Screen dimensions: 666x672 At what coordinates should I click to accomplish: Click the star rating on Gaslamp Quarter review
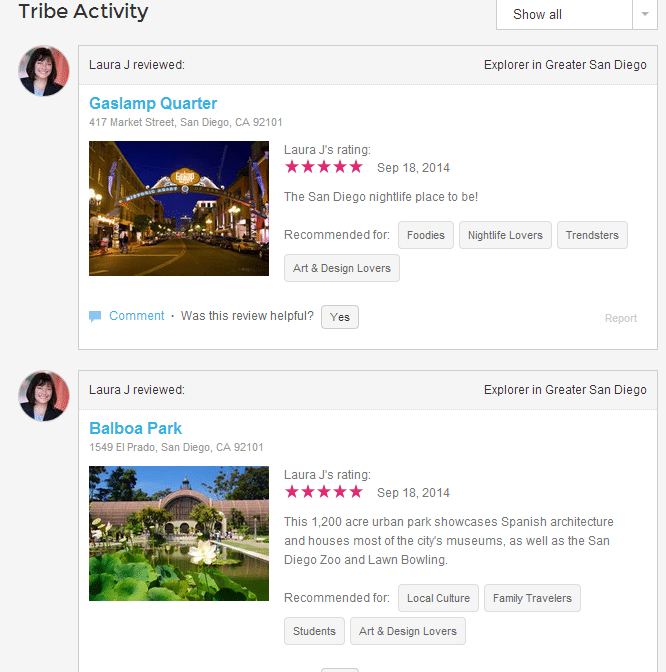[x=324, y=167]
